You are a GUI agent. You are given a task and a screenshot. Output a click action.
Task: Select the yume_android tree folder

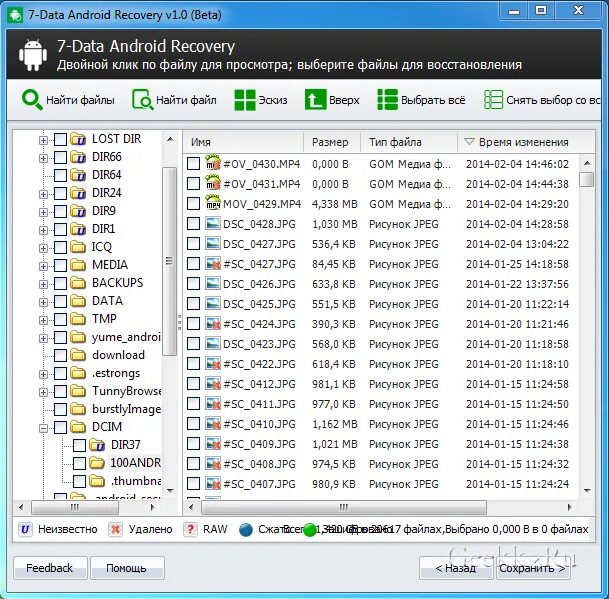[x=126, y=337]
